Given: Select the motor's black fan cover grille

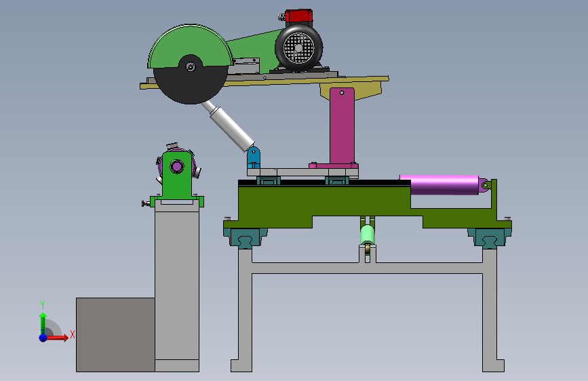Looking at the screenshot, I should [299, 48].
